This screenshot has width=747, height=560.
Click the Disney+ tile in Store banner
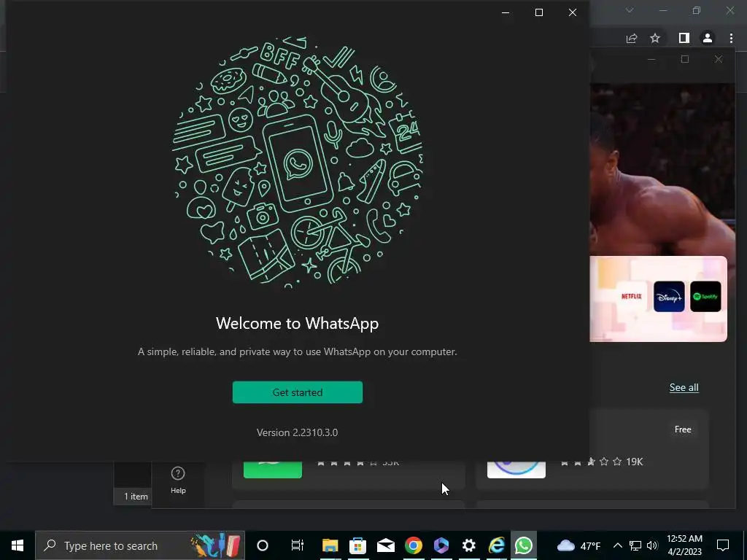[x=669, y=296]
